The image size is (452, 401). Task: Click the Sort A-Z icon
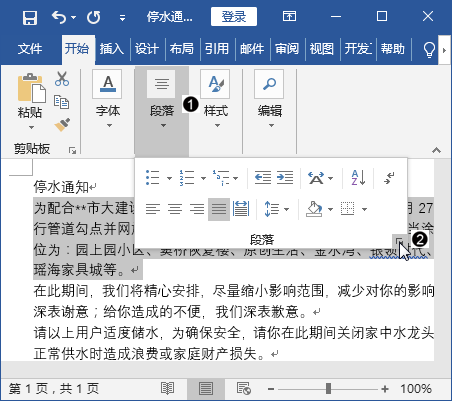coord(358,178)
